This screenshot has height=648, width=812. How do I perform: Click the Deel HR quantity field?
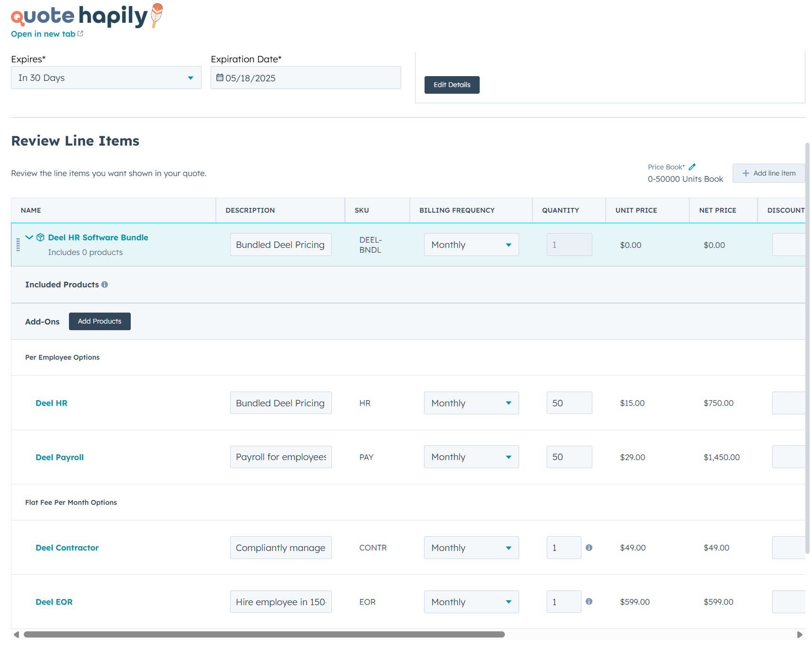pyautogui.click(x=569, y=403)
